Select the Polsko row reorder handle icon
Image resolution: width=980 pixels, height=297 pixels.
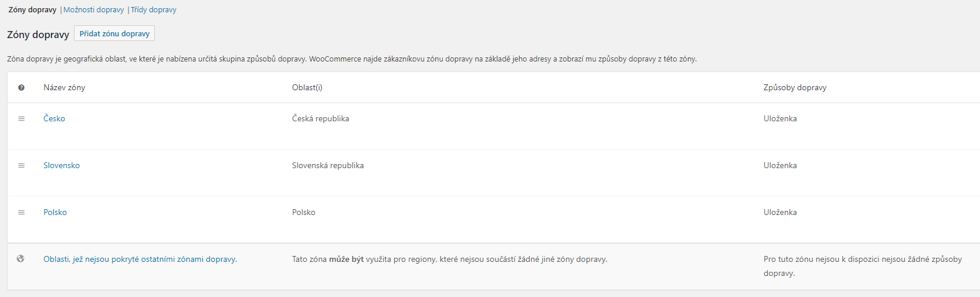(21, 212)
